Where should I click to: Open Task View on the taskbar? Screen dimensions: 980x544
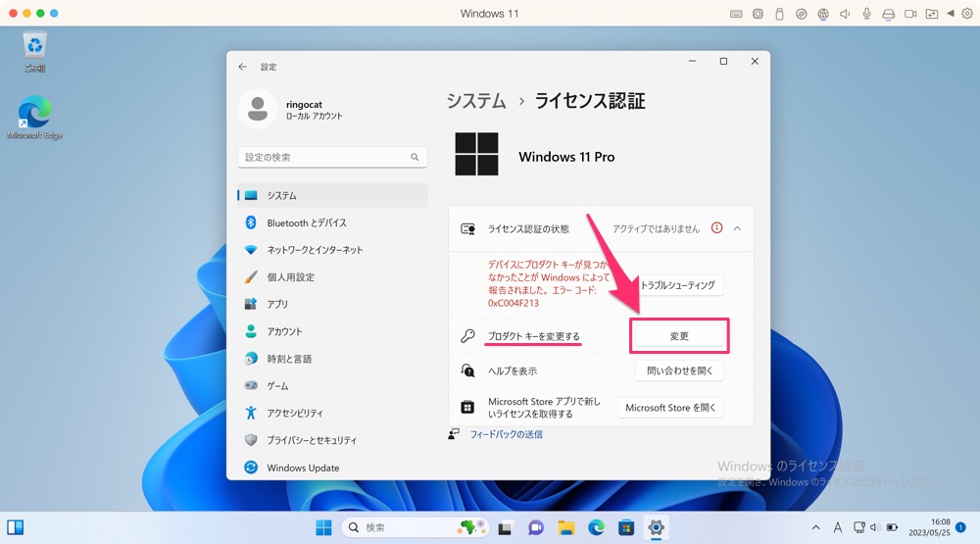[505, 527]
